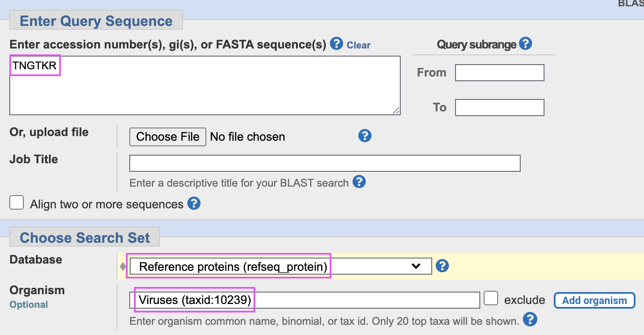Screen dimensions: 644x335
Task: Open the Reference proteins database dropdown
Action: pyautogui.click(x=280, y=267)
